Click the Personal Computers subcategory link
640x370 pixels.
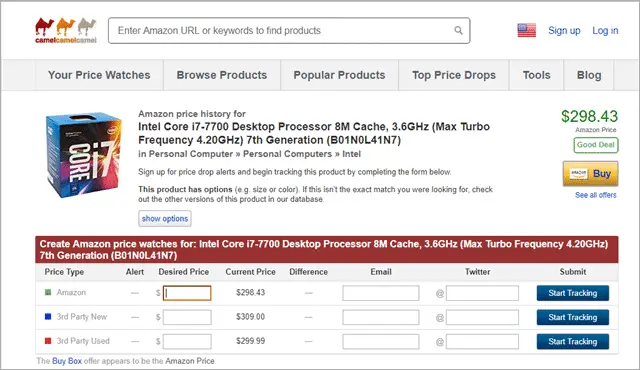(287, 154)
